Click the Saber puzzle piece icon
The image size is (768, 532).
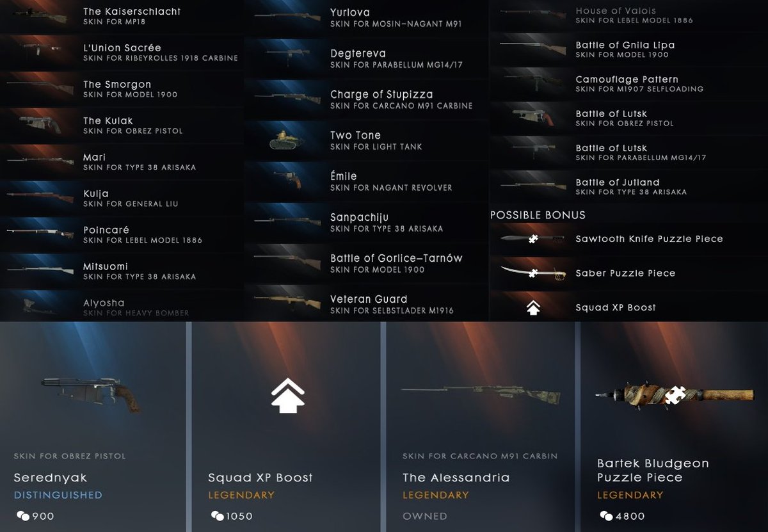click(533, 273)
